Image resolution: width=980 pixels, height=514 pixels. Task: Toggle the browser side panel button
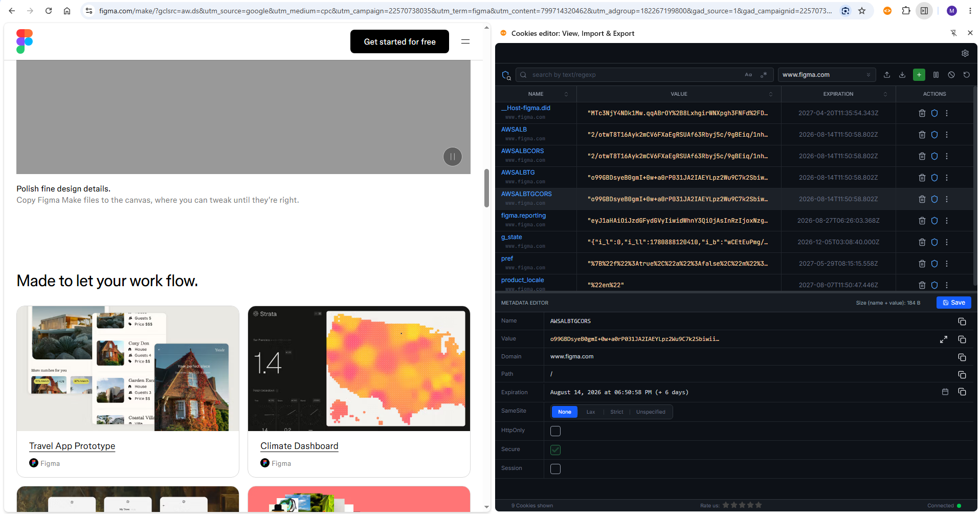pos(924,11)
